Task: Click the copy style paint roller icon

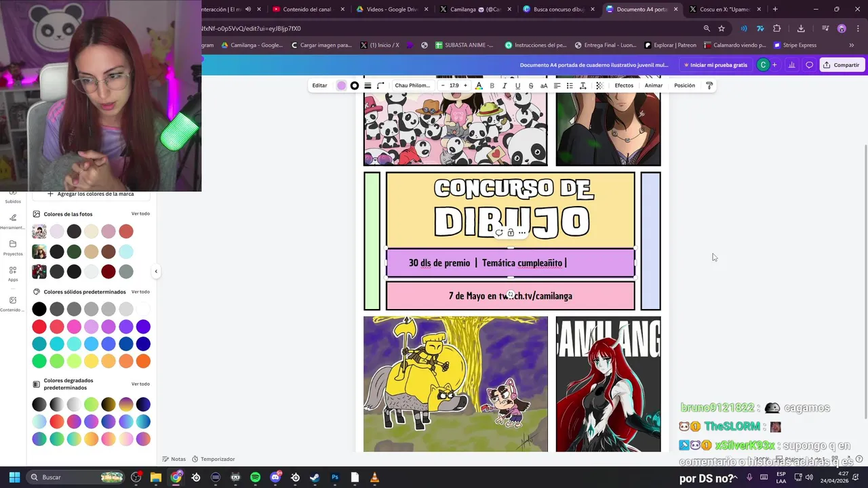Action: point(709,85)
